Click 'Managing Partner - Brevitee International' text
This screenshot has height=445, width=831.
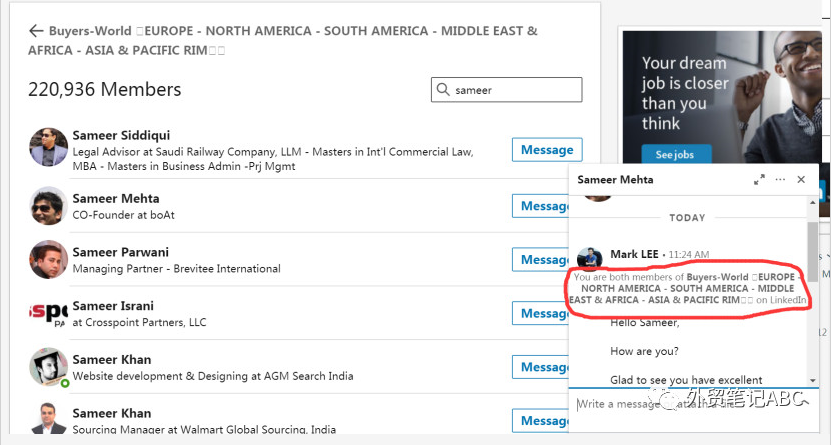click(x=176, y=269)
